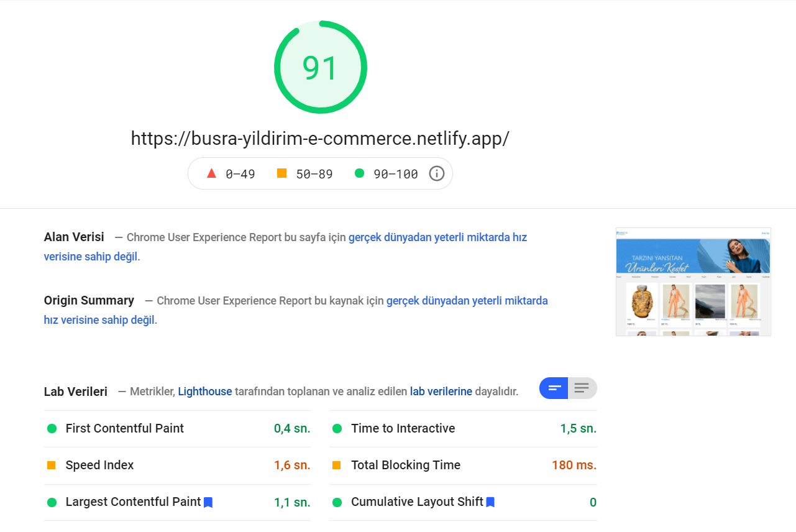Screen dimensions: 796x532
Task: Open the Alan Verisi speed data link
Action: pos(437,237)
